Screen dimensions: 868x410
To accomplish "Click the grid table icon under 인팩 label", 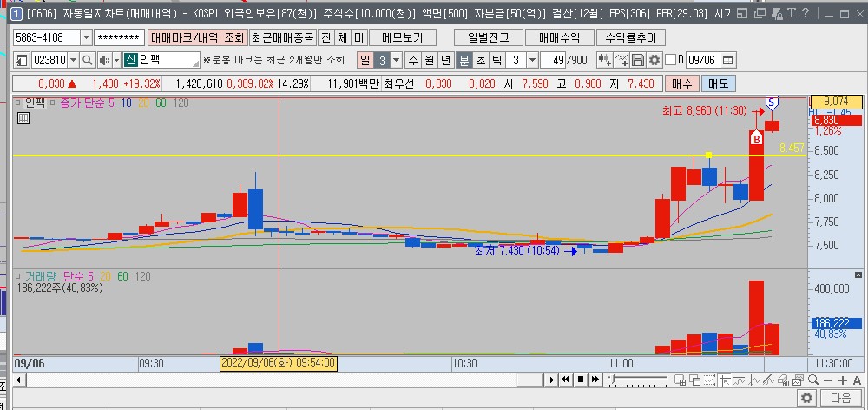I will pyautogui.click(x=23, y=117).
